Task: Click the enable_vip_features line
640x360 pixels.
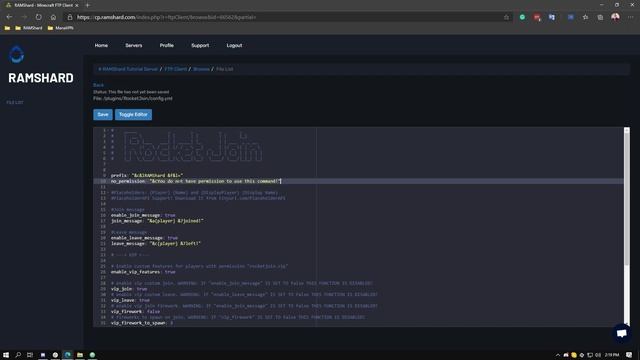Action: click(x=143, y=272)
